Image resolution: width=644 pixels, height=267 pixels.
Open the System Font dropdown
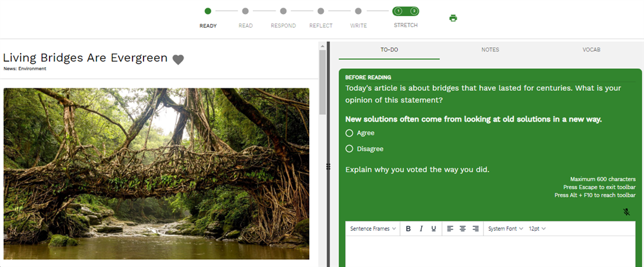(x=506, y=229)
